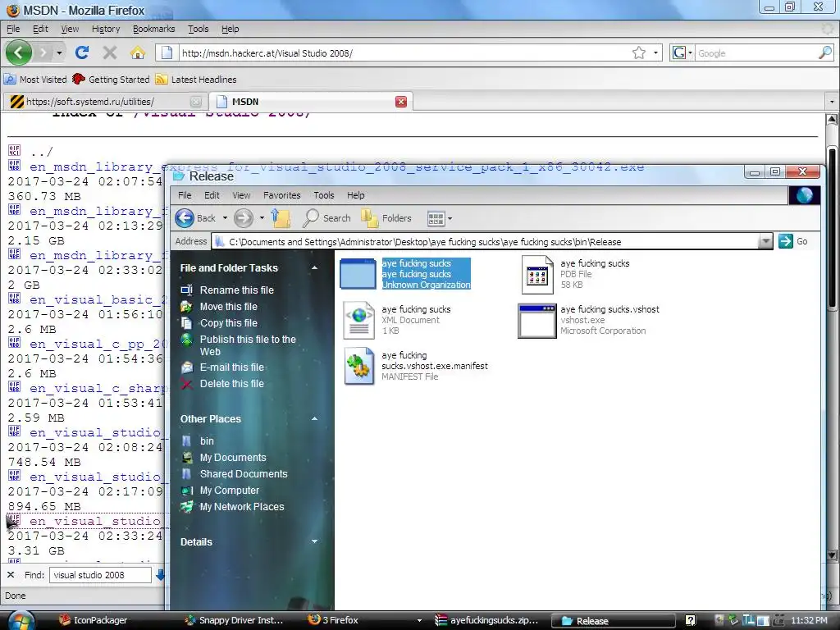Click Copy this file task

click(229, 323)
